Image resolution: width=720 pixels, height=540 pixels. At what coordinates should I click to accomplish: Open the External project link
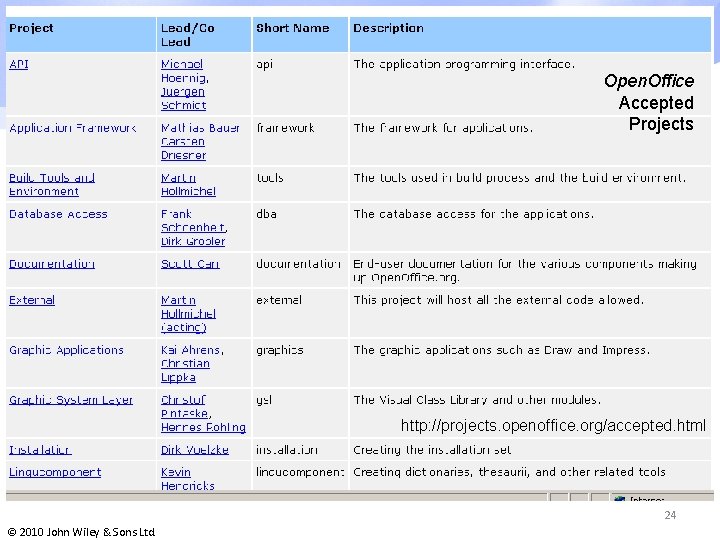point(32,300)
